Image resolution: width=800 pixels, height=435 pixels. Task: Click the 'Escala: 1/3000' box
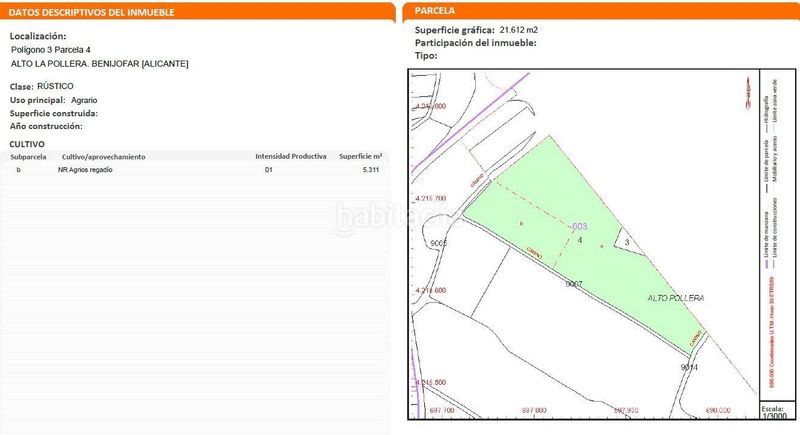click(x=777, y=411)
